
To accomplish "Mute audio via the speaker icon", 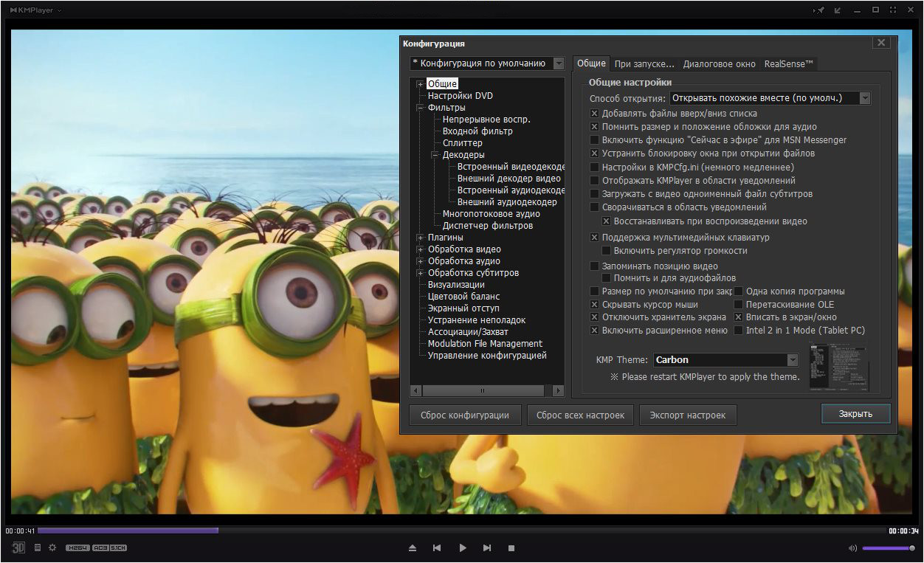I will (852, 548).
